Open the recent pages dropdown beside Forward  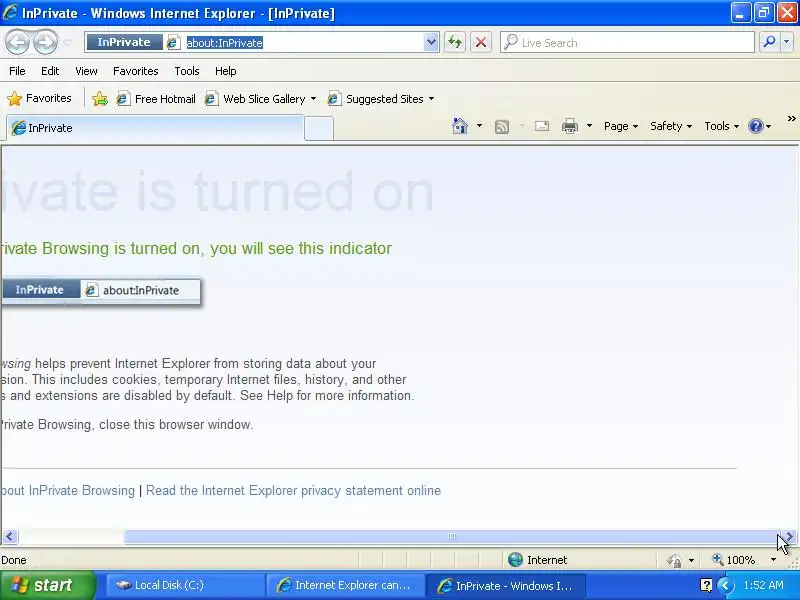(x=68, y=42)
